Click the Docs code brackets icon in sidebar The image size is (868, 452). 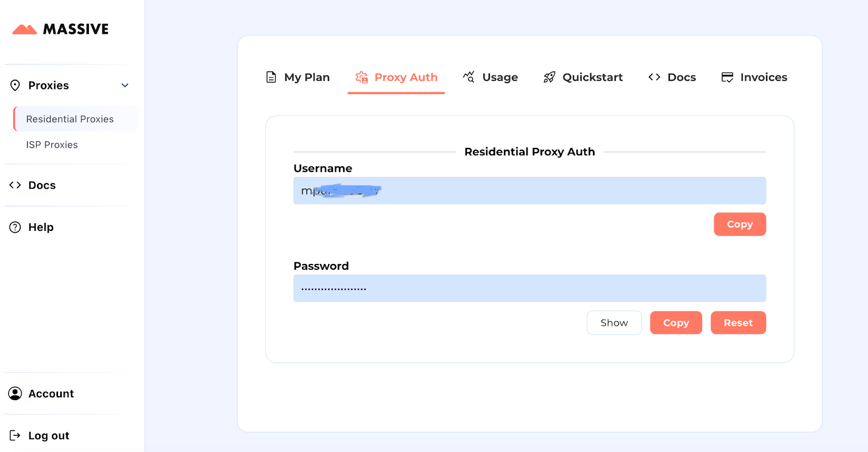click(x=15, y=185)
